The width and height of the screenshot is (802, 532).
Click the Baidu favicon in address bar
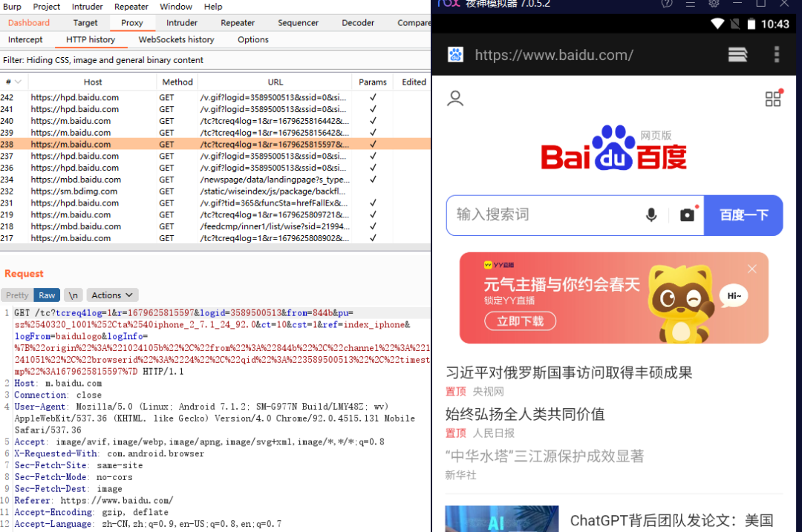[455, 54]
